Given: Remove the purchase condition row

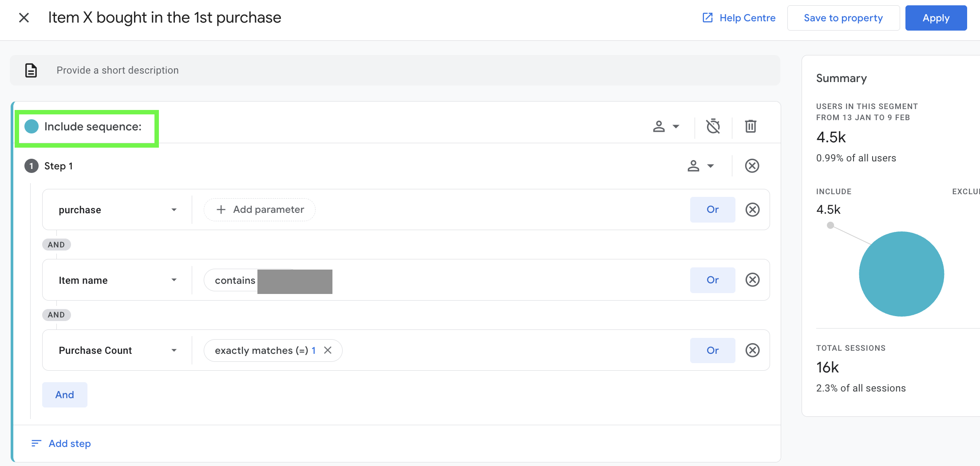Looking at the screenshot, I should pos(752,210).
